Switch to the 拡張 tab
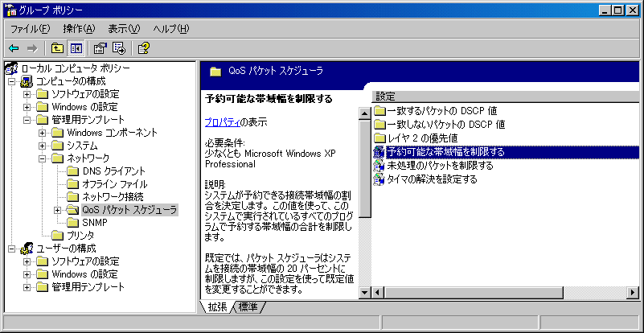This screenshot has width=644, height=333. click(x=217, y=307)
